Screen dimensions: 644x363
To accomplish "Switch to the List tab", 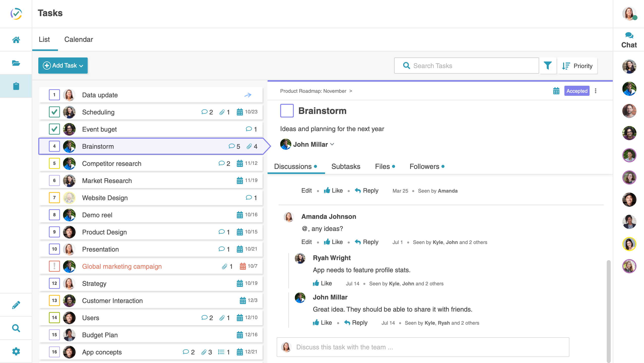I will [44, 40].
